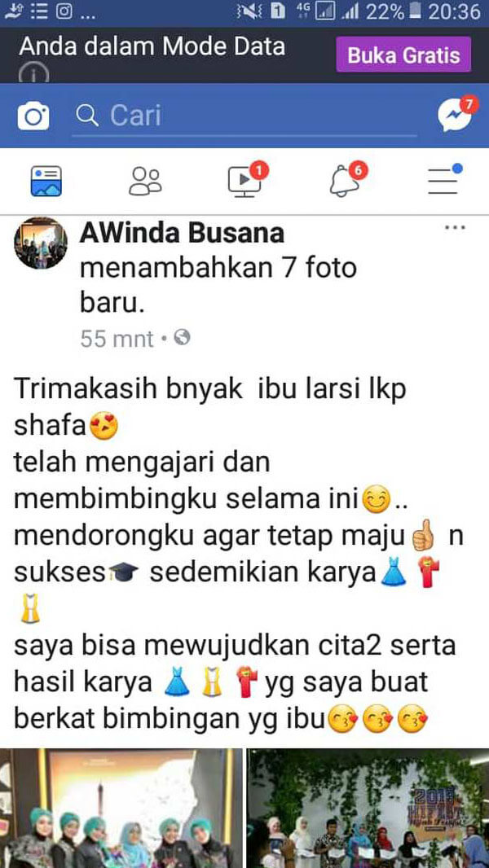Tap the Instagram icon in status bar
The width and height of the screenshot is (489, 868).
click(64, 12)
